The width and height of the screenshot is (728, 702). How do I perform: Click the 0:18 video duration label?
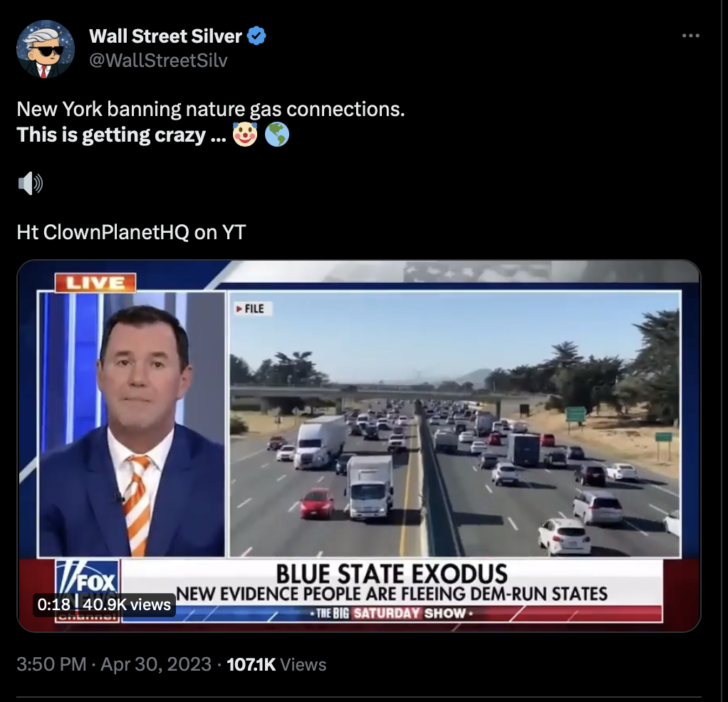pyautogui.click(x=53, y=604)
